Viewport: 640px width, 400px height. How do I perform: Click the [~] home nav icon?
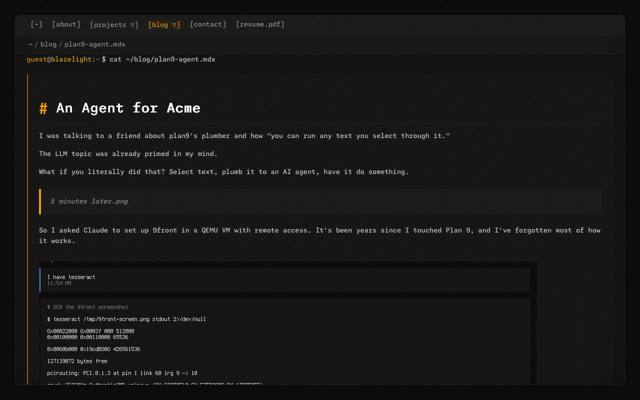coord(36,24)
